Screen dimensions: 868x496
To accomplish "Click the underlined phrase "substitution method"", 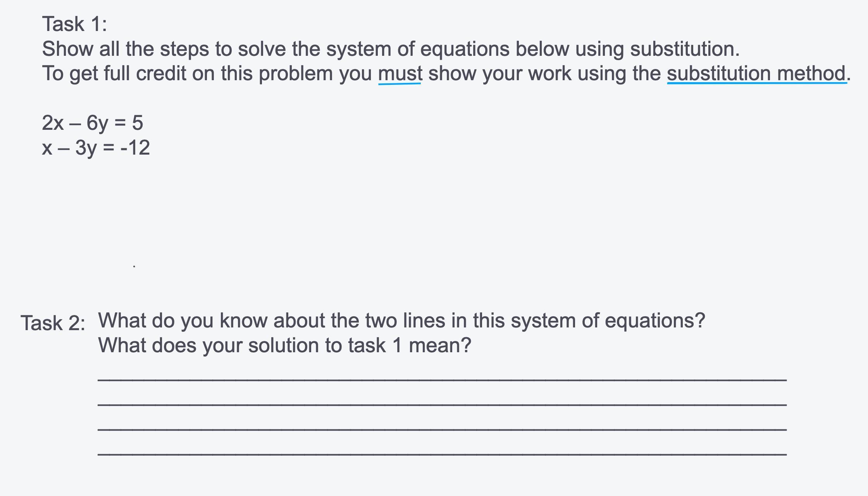I will tap(756, 73).
